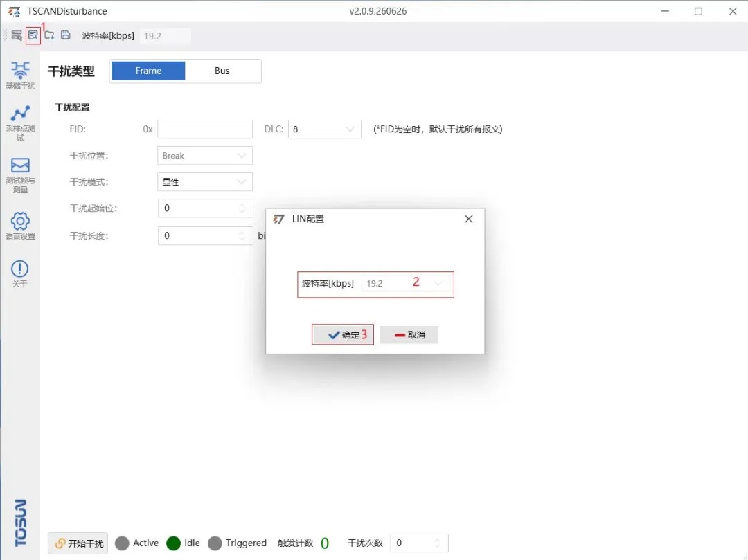
Task: Click the save configuration floppy icon
Action: [66, 35]
